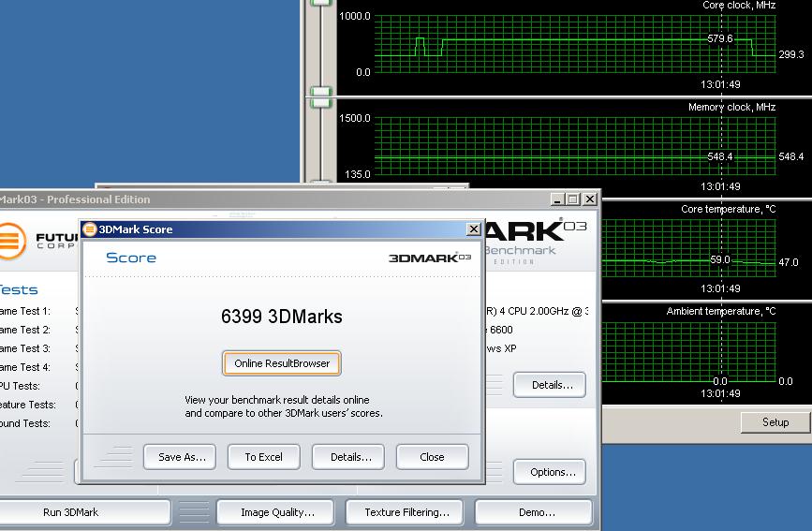Click the CPU 2.00GHz system info text

point(537,311)
